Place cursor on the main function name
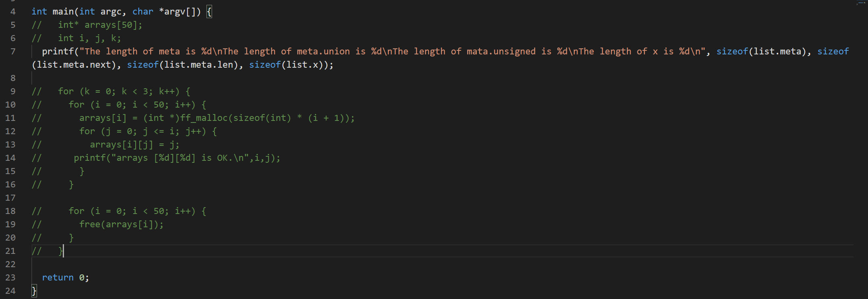Image resolution: width=868 pixels, height=299 pixels. 63,12
